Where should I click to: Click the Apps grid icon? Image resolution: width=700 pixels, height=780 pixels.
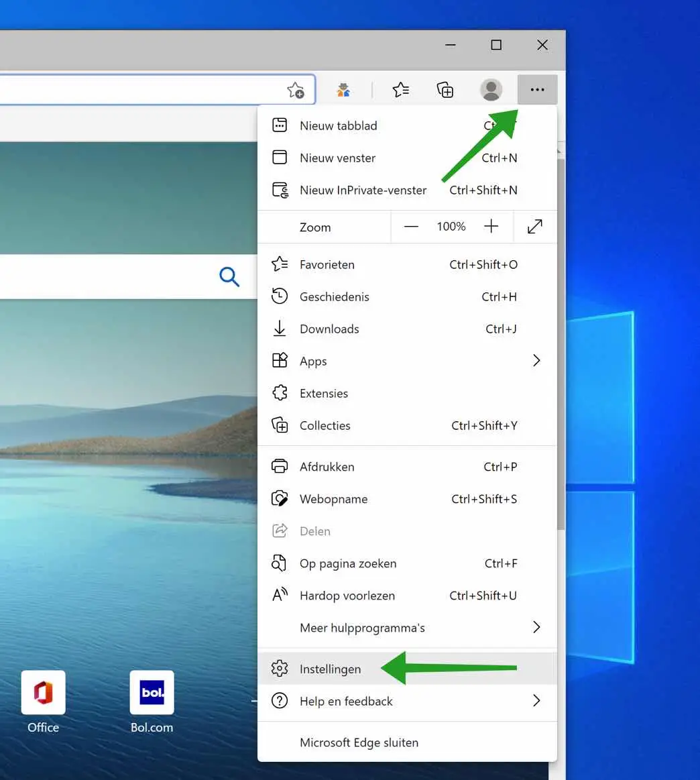(x=280, y=360)
